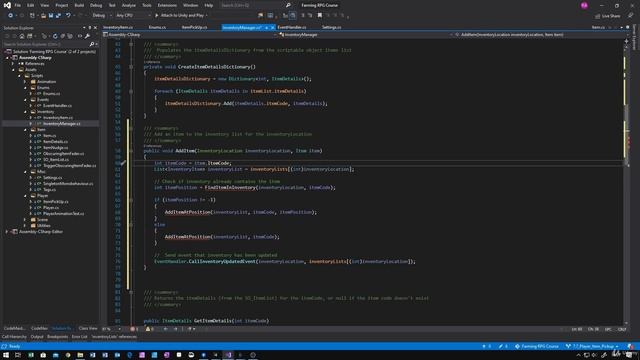The image size is (640, 360).
Task: Click the screwdriver quick actions icon in margin
Action: click(123, 163)
